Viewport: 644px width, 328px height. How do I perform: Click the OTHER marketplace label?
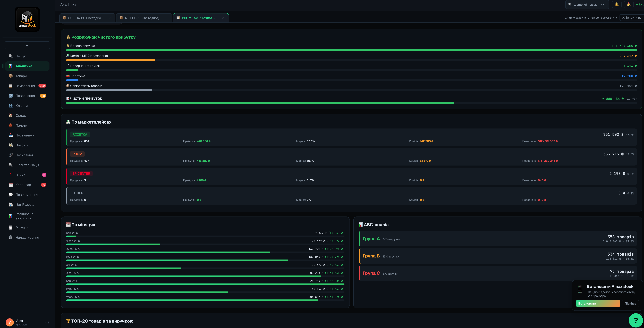(78, 193)
